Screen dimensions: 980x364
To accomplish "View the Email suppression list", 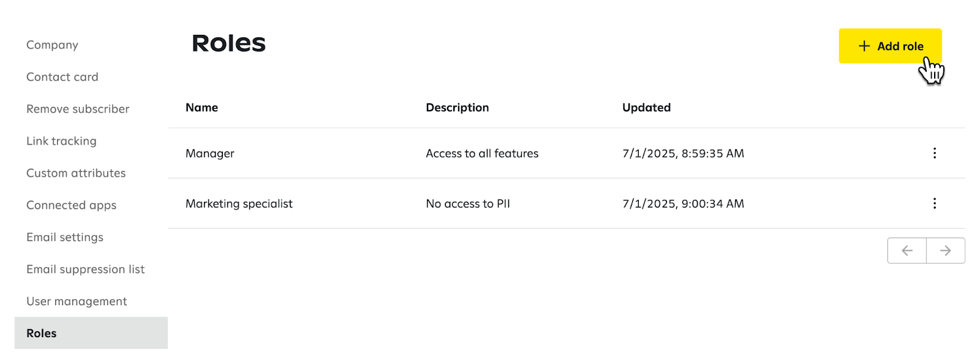I will point(85,269).
